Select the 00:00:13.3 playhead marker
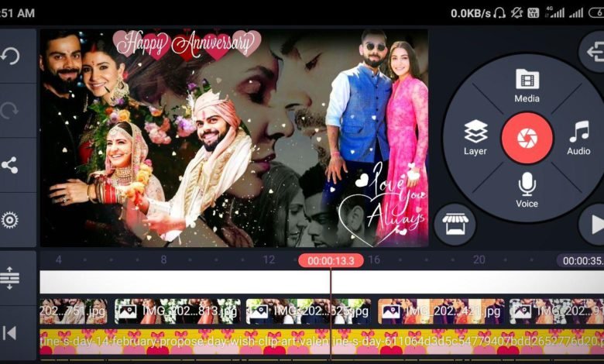 331,261
